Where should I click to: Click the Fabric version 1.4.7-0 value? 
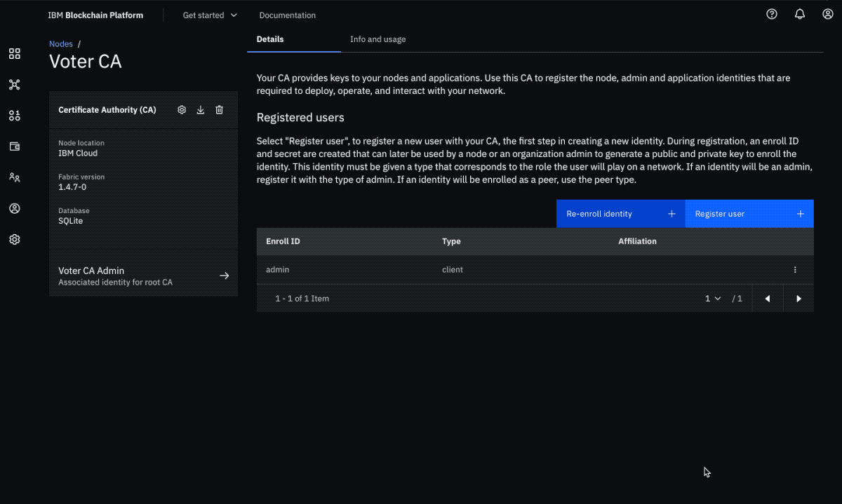[x=72, y=187]
